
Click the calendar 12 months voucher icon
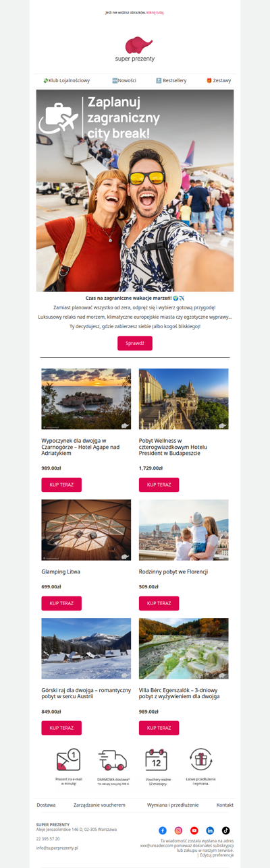[157, 759]
